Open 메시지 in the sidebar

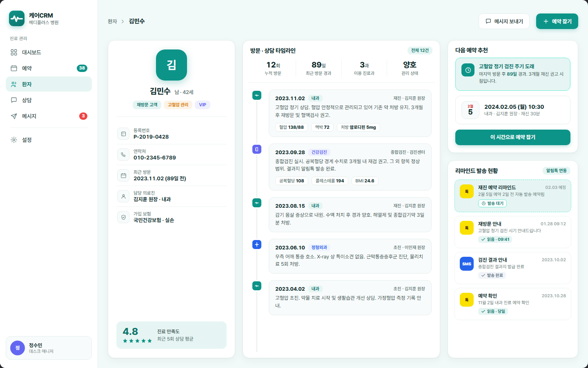[49, 116]
